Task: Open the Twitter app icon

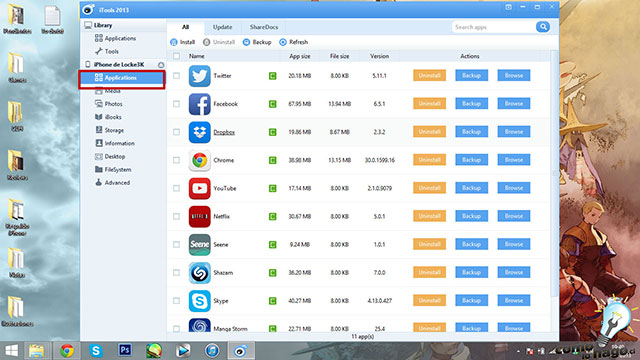Action: (200, 76)
